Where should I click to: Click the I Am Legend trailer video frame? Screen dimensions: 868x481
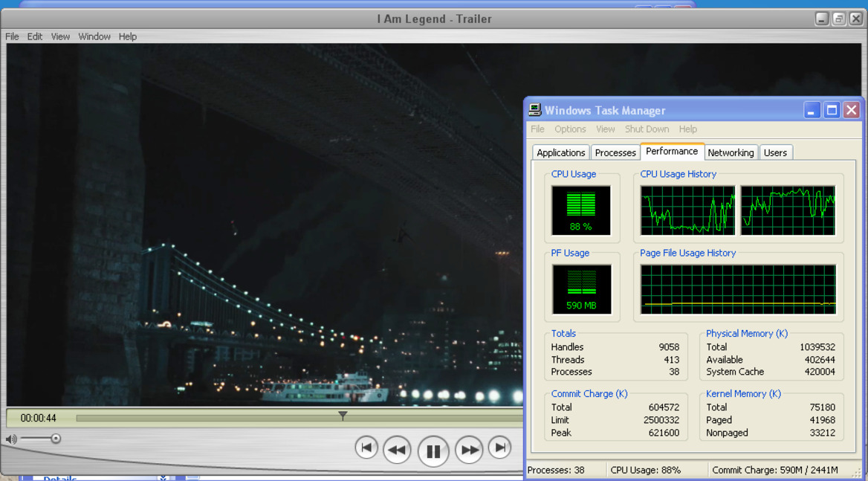coord(265,225)
